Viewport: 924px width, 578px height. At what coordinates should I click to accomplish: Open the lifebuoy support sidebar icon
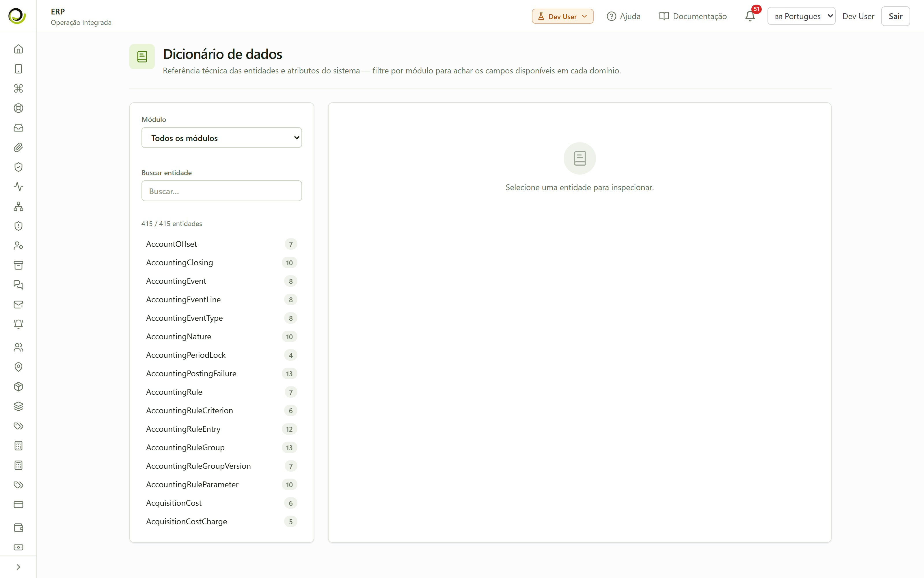pyautogui.click(x=18, y=108)
